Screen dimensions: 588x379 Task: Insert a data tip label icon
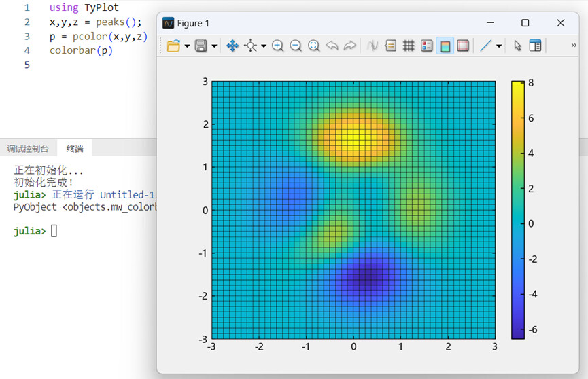click(x=390, y=46)
